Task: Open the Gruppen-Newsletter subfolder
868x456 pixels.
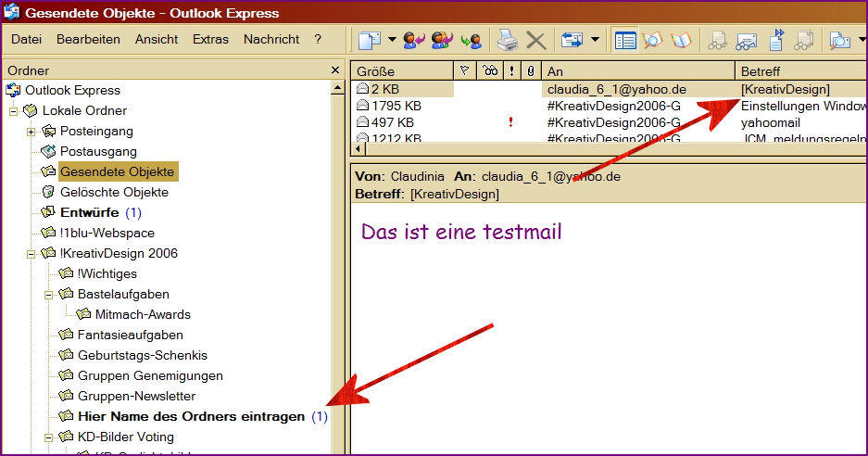Action: click(136, 396)
